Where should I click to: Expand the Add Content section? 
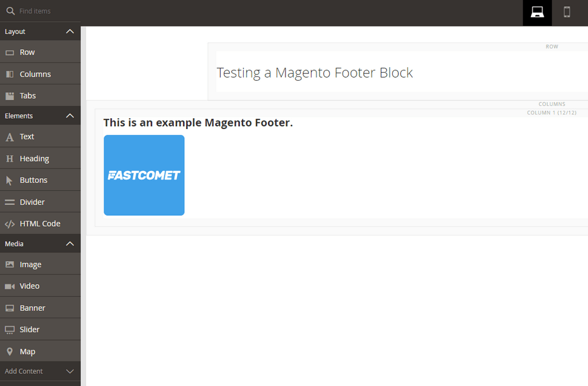(40, 371)
